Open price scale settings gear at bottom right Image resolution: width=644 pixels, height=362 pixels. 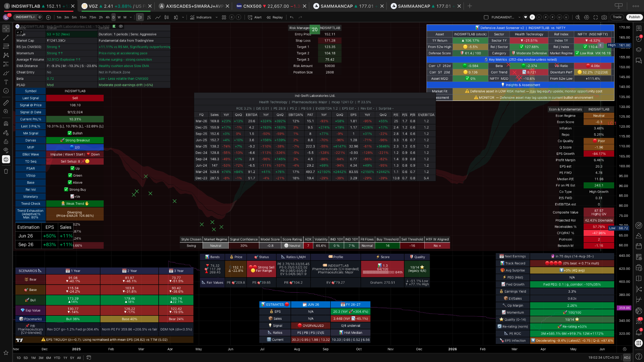(x=625, y=349)
